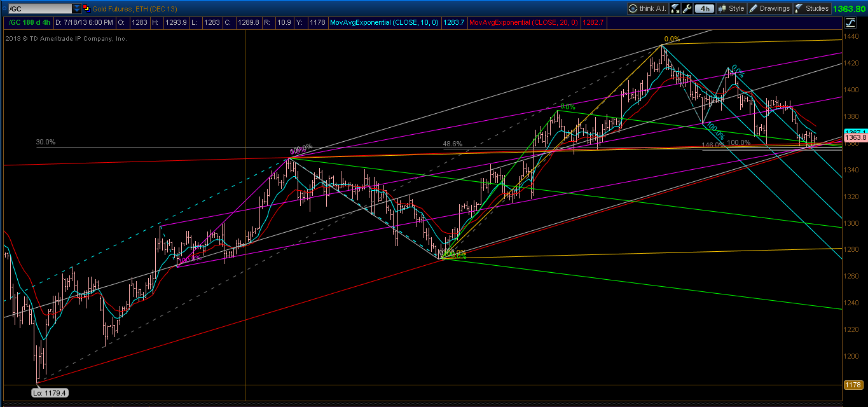Screen dimensions: 868x407
Task: Click the Gold Futures, ETH (DEC 13) description
Action: point(135,9)
